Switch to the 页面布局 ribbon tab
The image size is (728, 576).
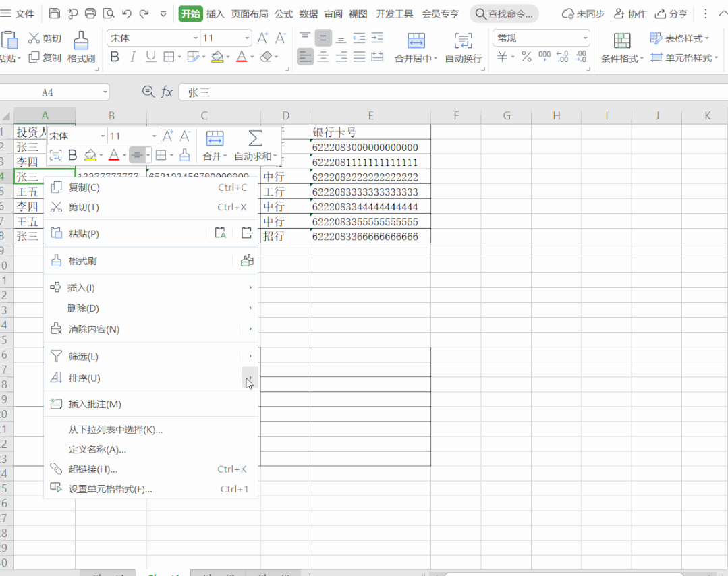point(250,14)
